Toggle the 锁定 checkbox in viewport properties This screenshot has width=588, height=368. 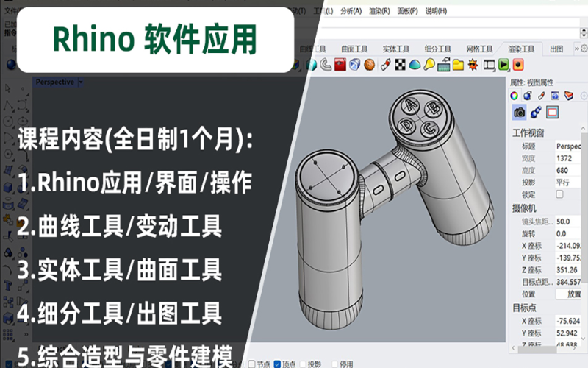coord(560,194)
